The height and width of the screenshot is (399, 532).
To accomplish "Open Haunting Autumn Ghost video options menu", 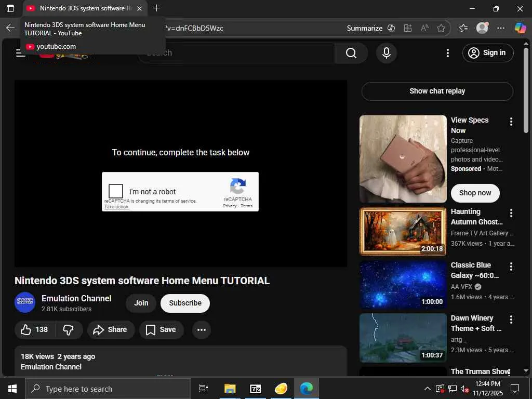I will [x=511, y=213].
